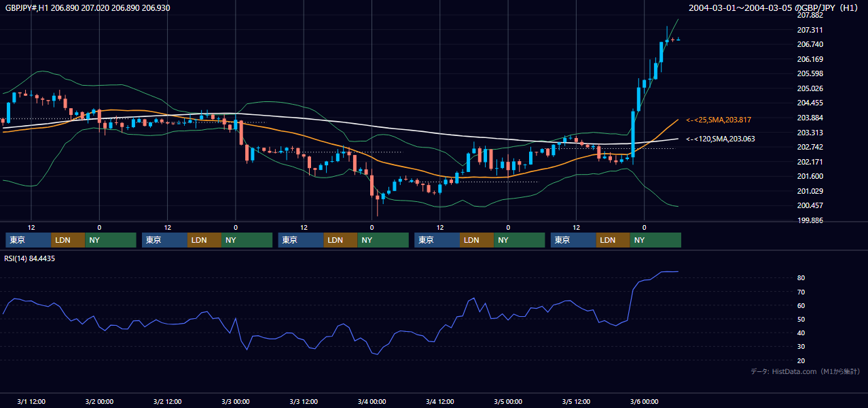Screen dimensions: 868x408
Task: Select the NY session block above 3/3 00:00
Action: [247, 240]
